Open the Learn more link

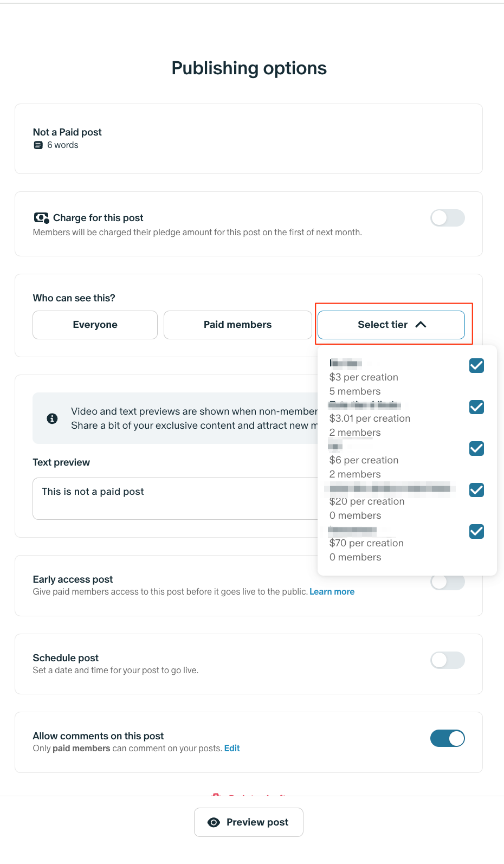coord(332,592)
